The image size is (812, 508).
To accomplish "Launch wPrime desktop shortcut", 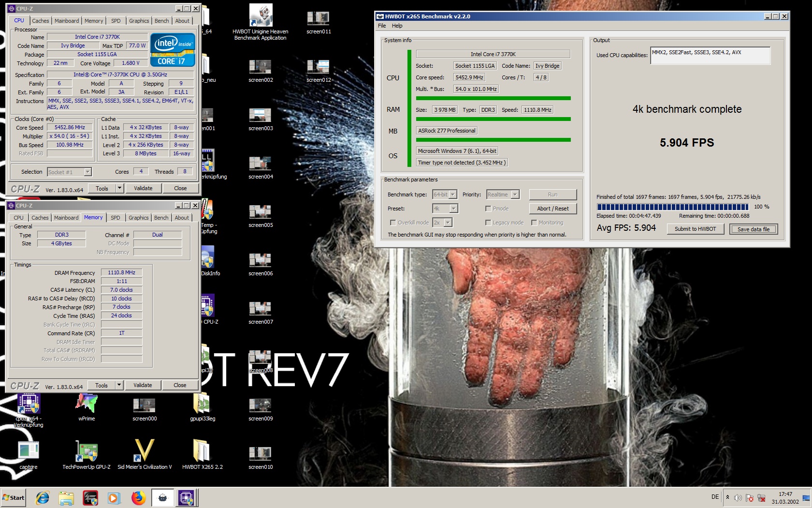I will coord(87,407).
